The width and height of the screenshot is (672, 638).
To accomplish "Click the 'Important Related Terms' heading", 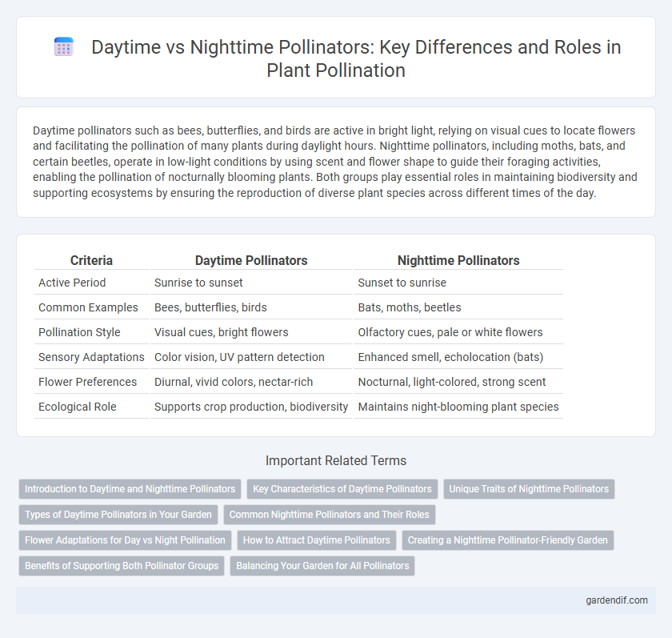I will [336, 460].
